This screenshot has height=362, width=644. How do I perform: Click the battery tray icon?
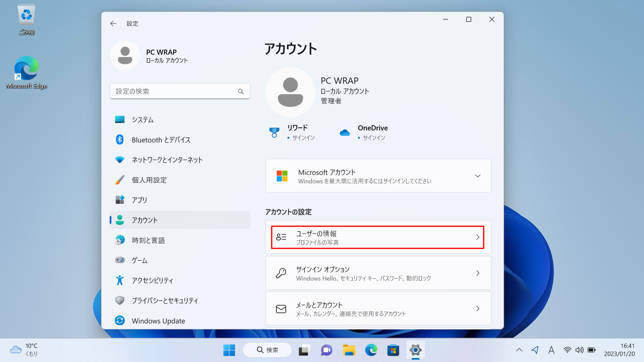(x=592, y=350)
